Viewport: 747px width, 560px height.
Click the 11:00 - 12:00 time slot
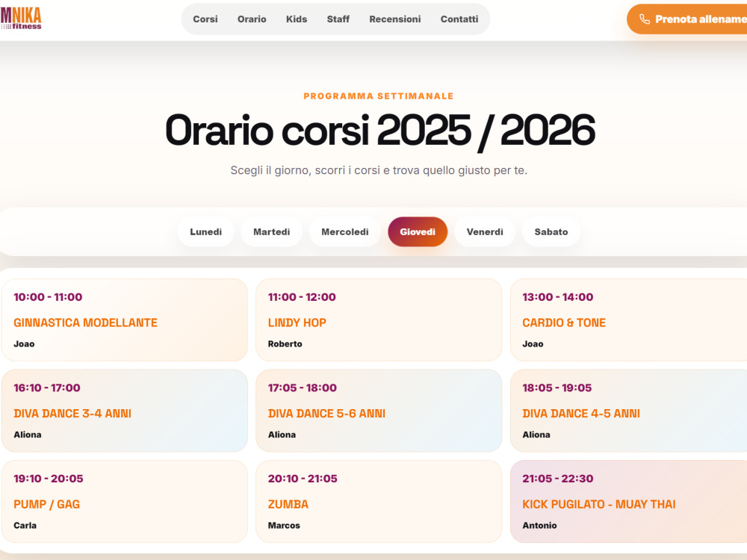[x=302, y=297]
